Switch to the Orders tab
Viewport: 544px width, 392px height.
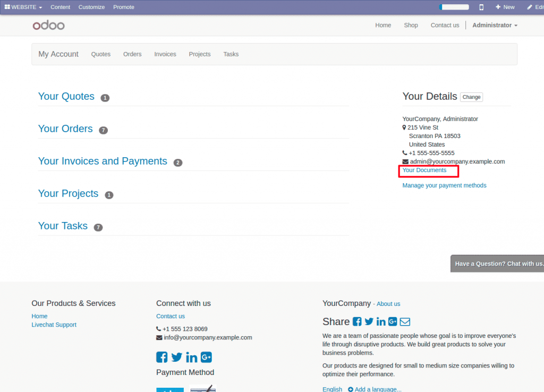point(132,54)
